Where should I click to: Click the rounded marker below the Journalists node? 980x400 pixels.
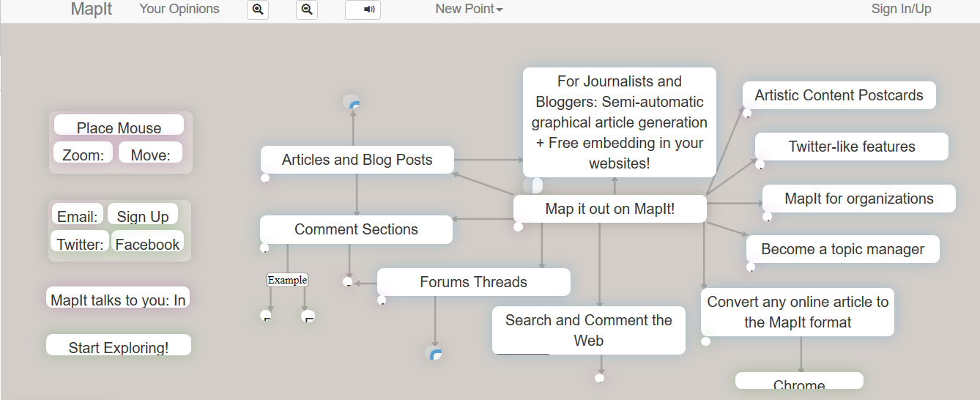pyautogui.click(x=532, y=185)
